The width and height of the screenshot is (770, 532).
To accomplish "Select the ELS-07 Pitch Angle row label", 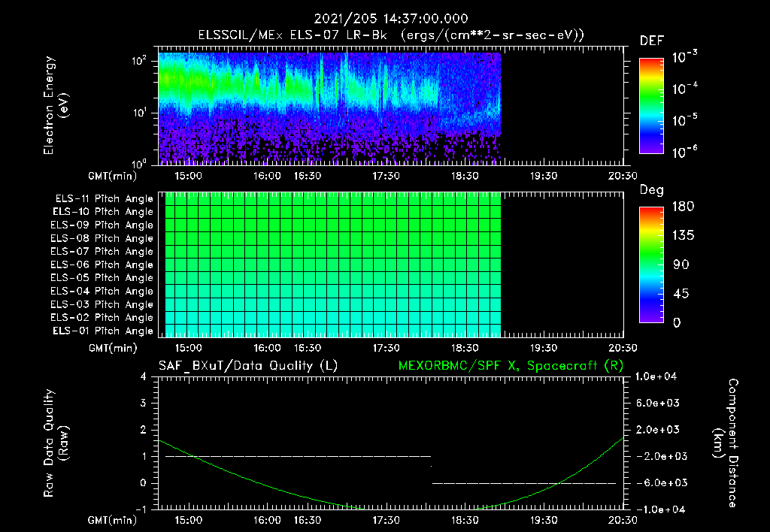I will [x=102, y=251].
